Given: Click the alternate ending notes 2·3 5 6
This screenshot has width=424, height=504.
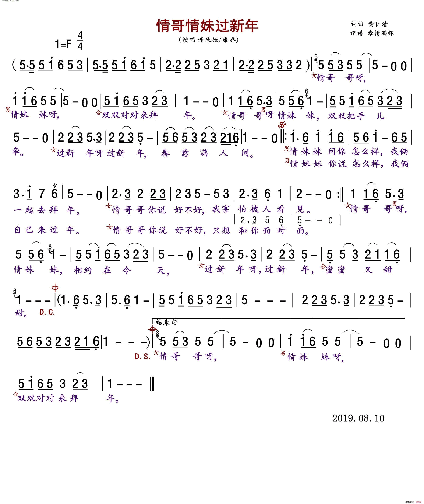Looking at the screenshot, I should tap(262, 220).
